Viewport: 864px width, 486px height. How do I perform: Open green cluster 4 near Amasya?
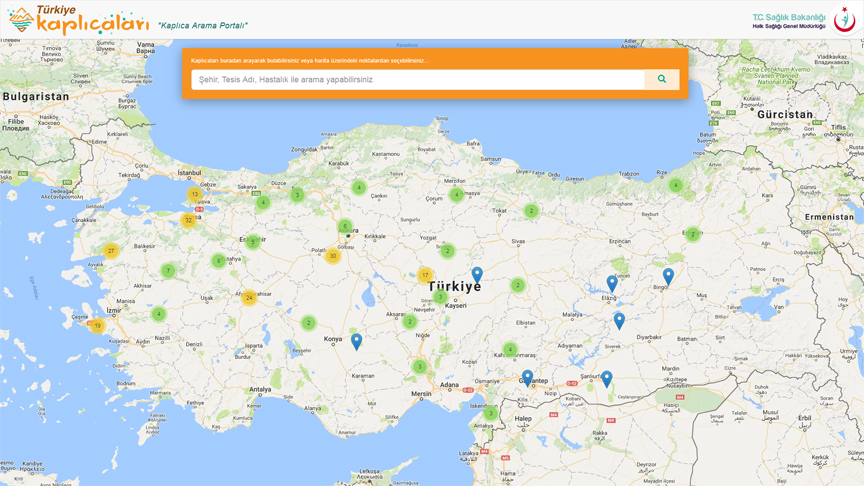pyautogui.click(x=456, y=195)
